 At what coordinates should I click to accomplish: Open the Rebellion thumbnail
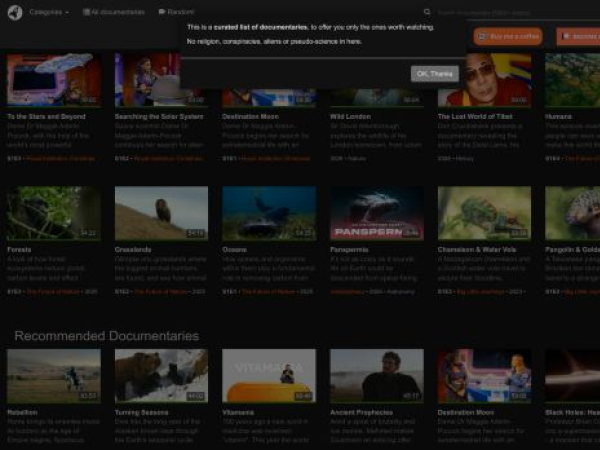[54, 376]
